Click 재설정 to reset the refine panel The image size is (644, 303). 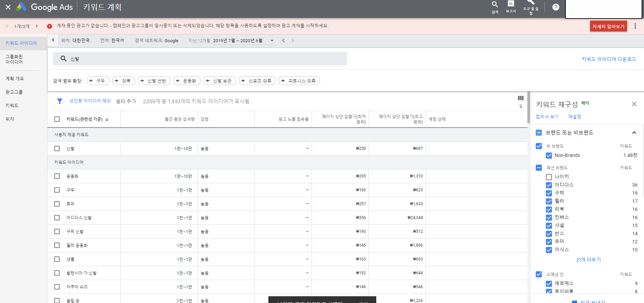pos(575,117)
